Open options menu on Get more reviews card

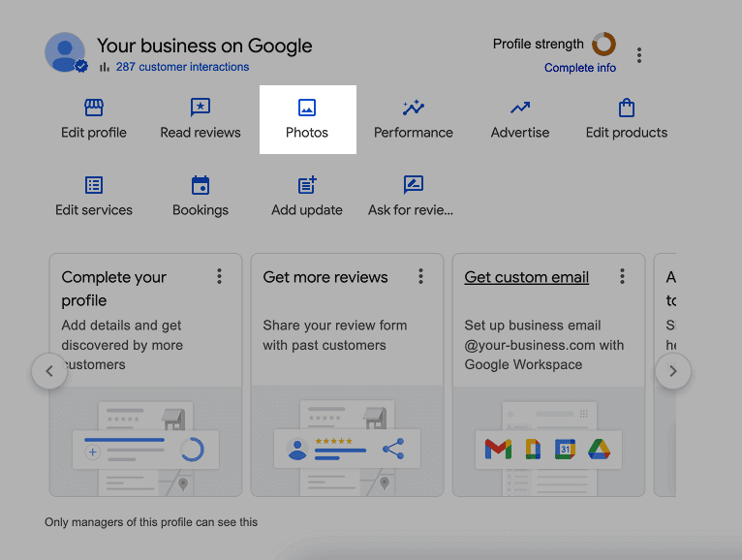point(420,277)
